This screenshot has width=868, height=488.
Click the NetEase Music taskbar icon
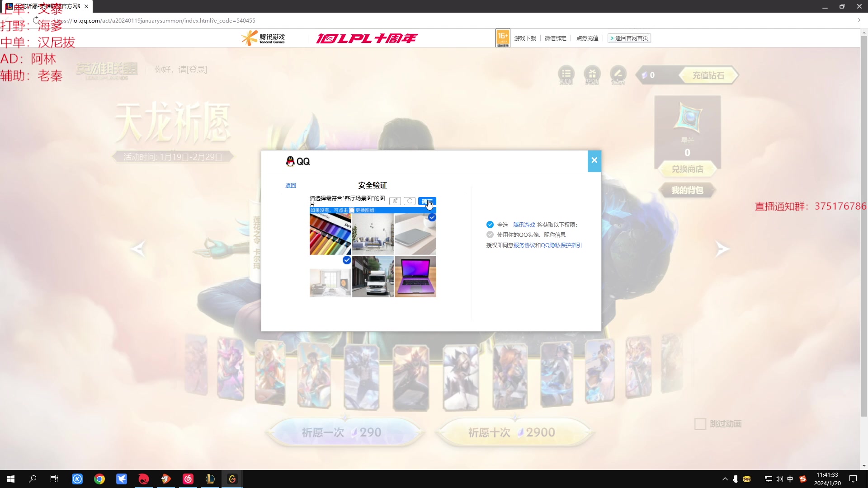[188, 479]
